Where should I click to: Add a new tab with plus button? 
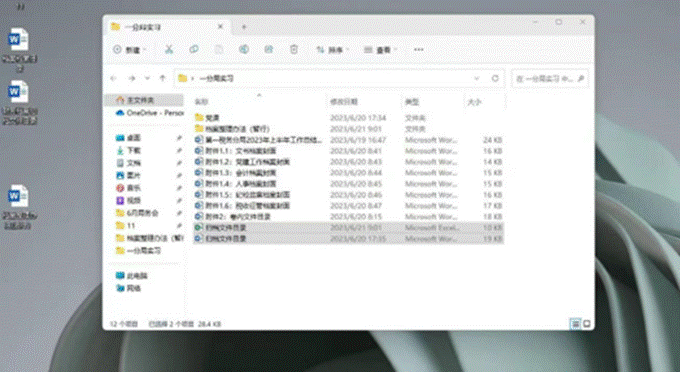tap(244, 27)
